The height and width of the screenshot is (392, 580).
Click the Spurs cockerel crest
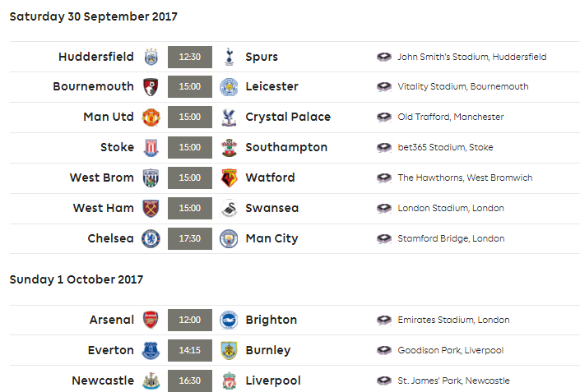pos(229,57)
